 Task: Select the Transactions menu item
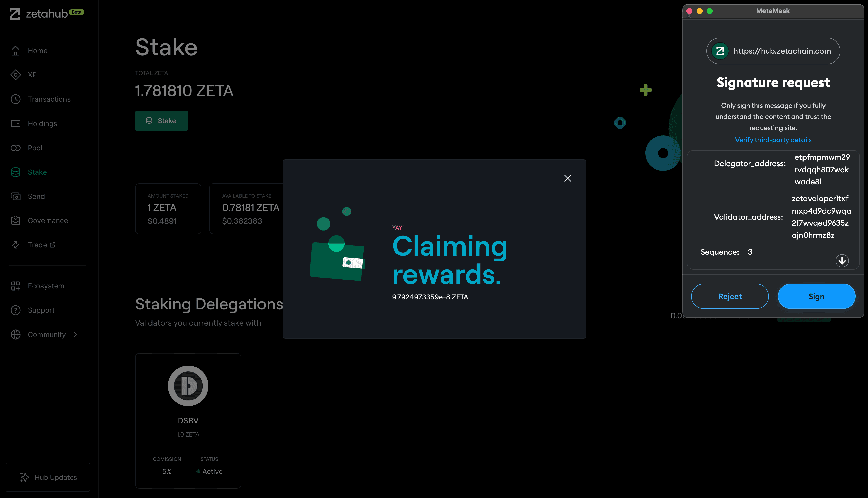coord(49,99)
